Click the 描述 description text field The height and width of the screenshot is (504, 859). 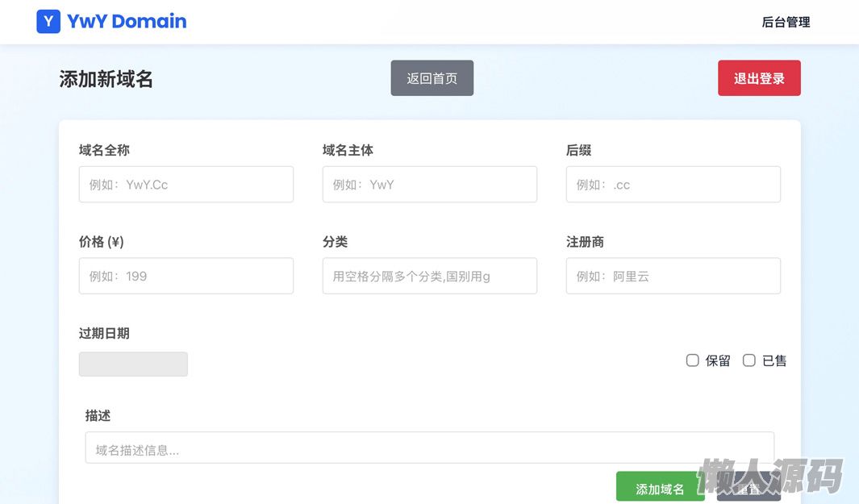click(430, 448)
